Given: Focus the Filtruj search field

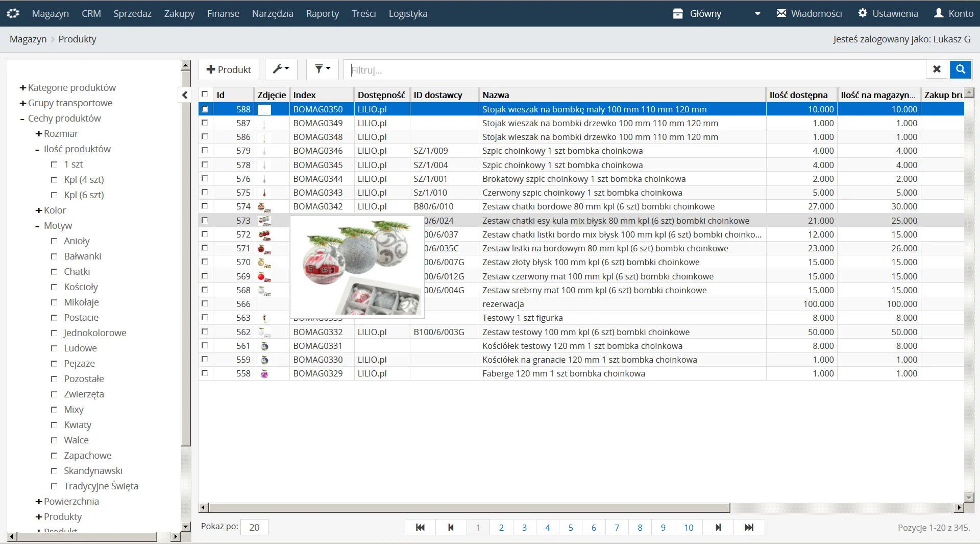Looking at the screenshot, I should coord(635,70).
